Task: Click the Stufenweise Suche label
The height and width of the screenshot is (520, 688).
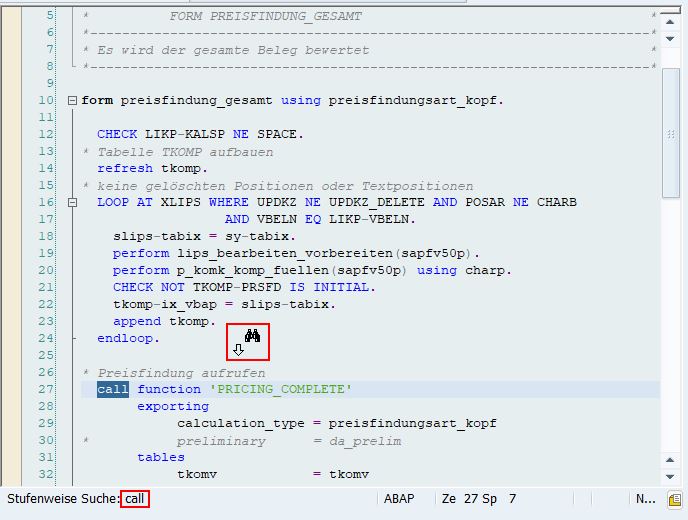Action: 63,499
